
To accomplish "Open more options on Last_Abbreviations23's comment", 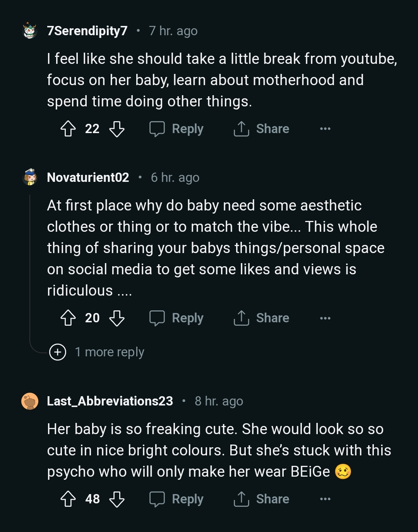I will [325, 499].
